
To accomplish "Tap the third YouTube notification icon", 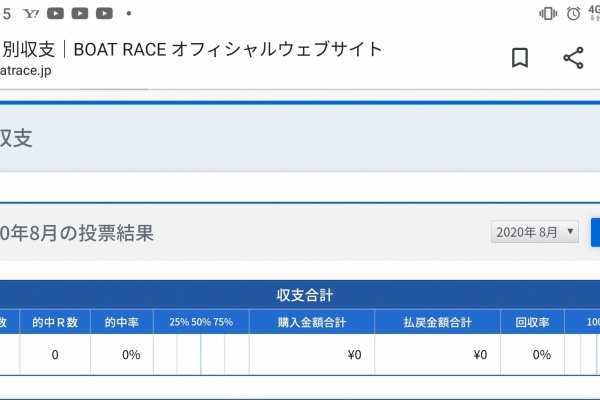I will point(104,14).
